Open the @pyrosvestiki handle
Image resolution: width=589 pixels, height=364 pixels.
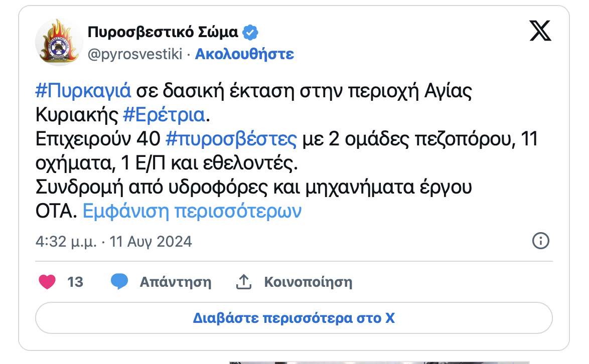pyautogui.click(x=135, y=54)
